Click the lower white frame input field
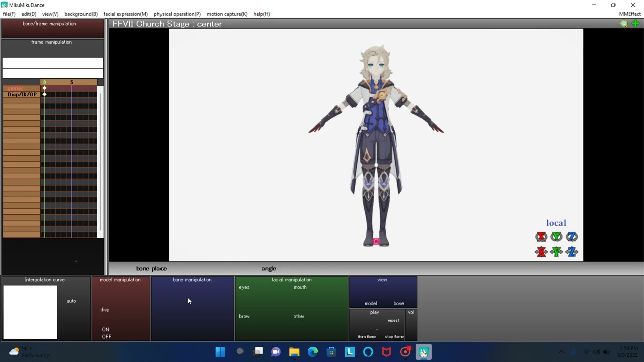This screenshot has height=362, width=644. tap(52, 74)
